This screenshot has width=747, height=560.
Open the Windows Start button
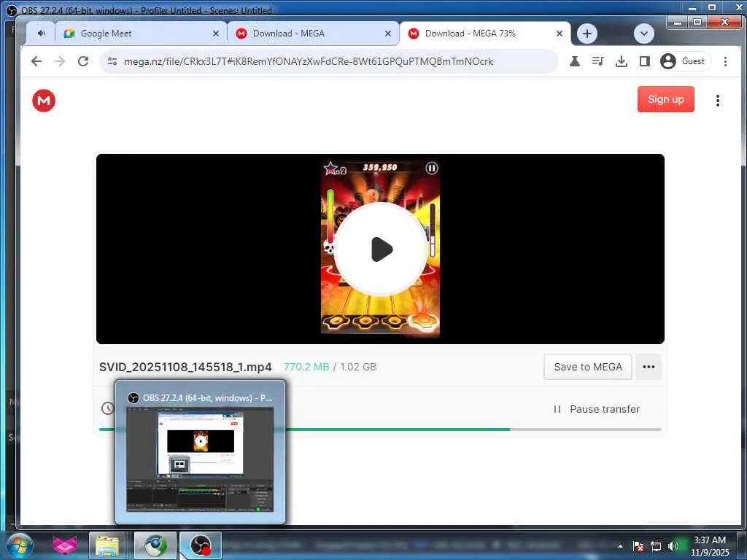click(20, 545)
